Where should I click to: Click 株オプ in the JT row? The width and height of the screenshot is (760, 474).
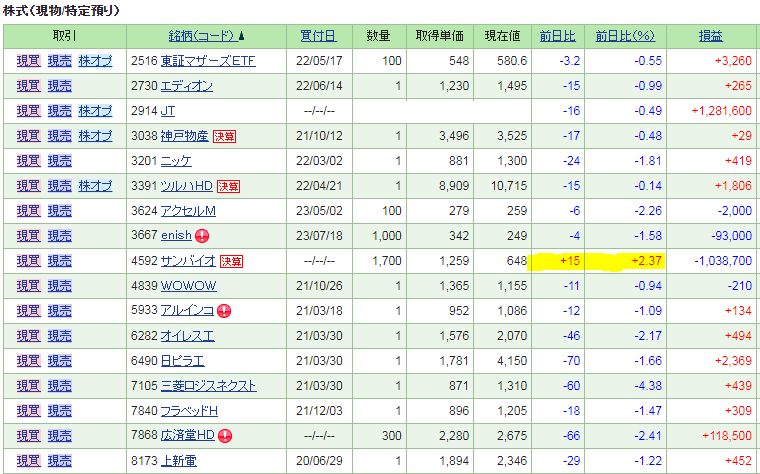coord(95,111)
